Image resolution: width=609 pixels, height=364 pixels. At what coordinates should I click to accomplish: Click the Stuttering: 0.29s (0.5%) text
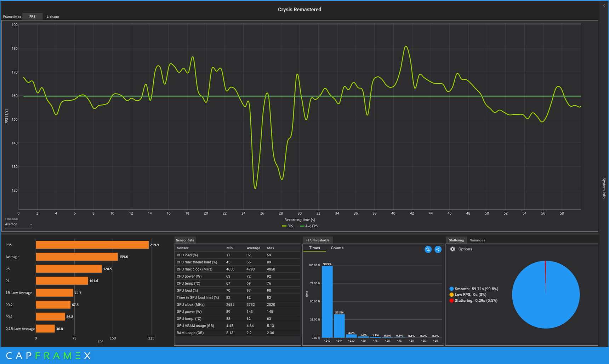pyautogui.click(x=476, y=301)
